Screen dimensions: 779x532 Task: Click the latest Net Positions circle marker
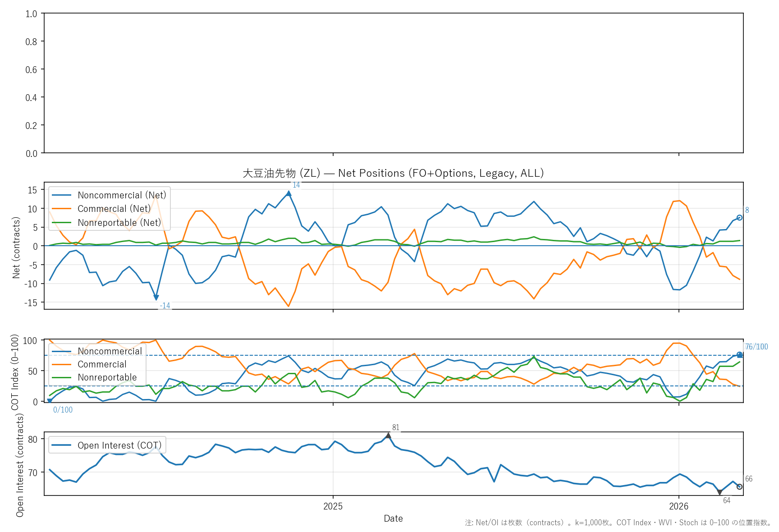tap(739, 218)
